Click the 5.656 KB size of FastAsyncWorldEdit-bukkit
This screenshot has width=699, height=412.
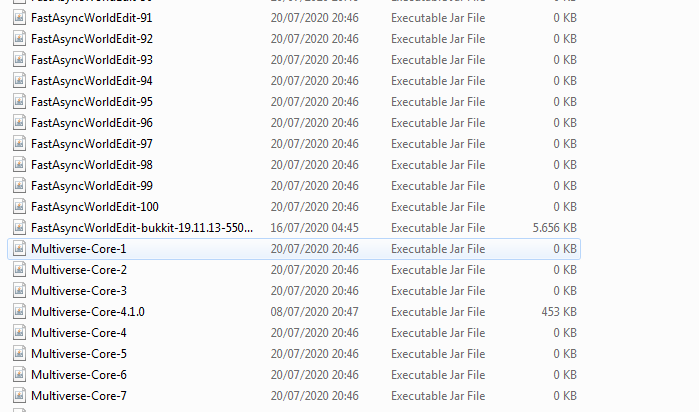click(555, 228)
